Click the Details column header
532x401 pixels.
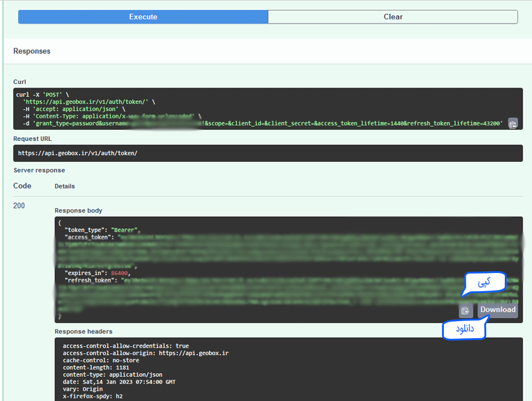65,187
